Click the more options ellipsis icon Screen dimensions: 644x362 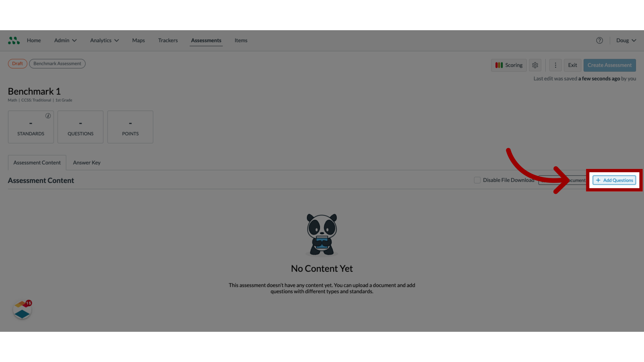point(555,65)
